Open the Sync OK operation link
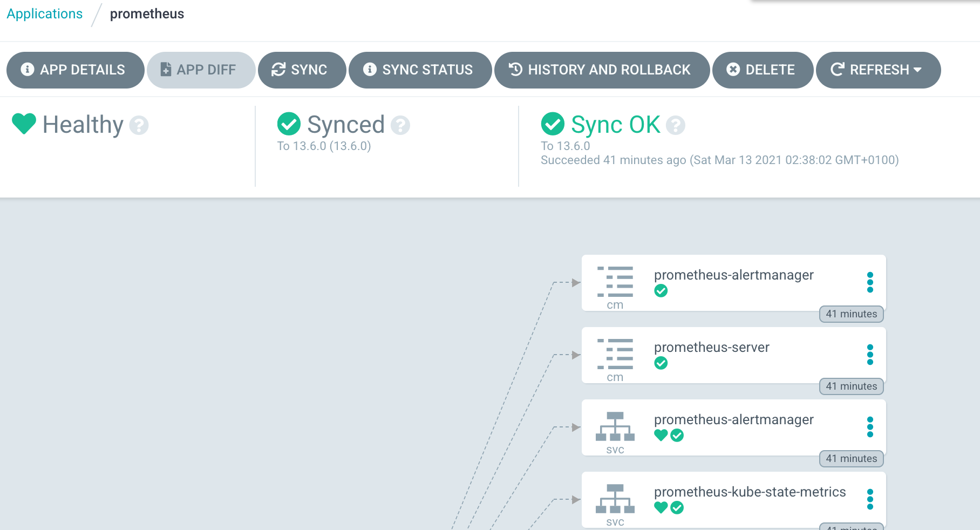The height and width of the screenshot is (530, 980). click(616, 125)
